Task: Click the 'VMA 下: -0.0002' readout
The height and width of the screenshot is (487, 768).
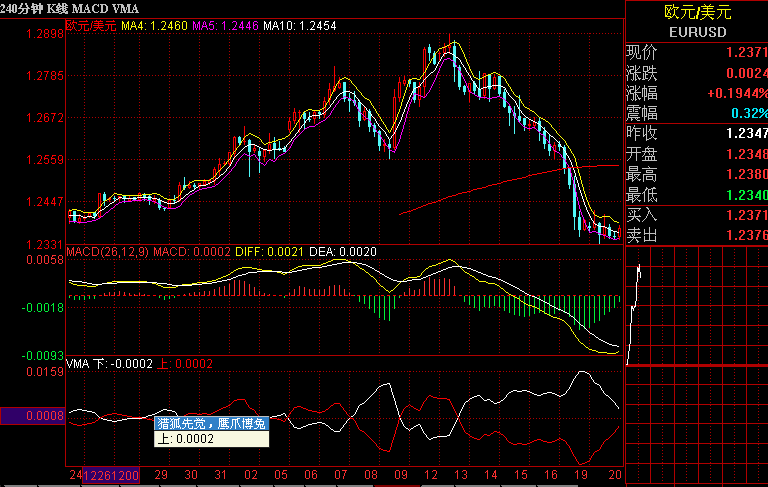Action: pyautogui.click(x=109, y=364)
